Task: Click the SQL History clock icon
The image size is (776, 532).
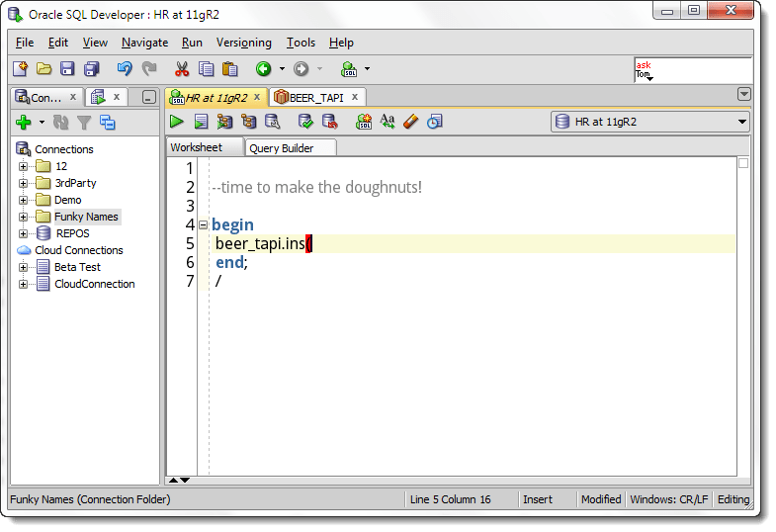Action: (435, 122)
